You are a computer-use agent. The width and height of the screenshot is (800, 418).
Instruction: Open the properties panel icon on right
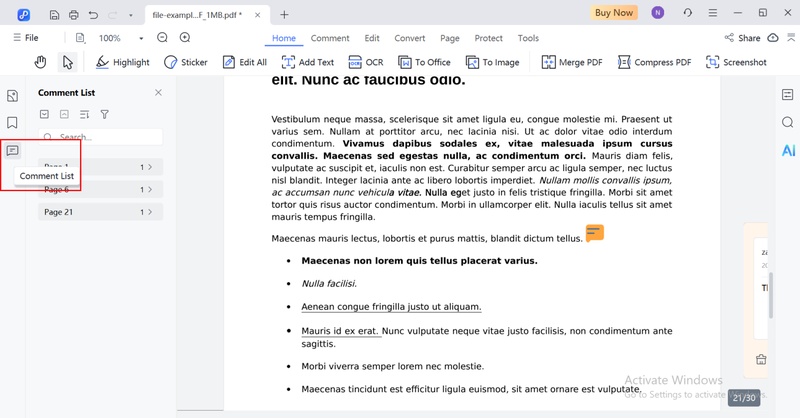787,94
